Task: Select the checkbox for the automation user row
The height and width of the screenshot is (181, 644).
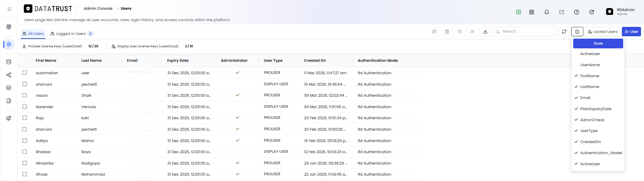Action: pyautogui.click(x=24, y=73)
